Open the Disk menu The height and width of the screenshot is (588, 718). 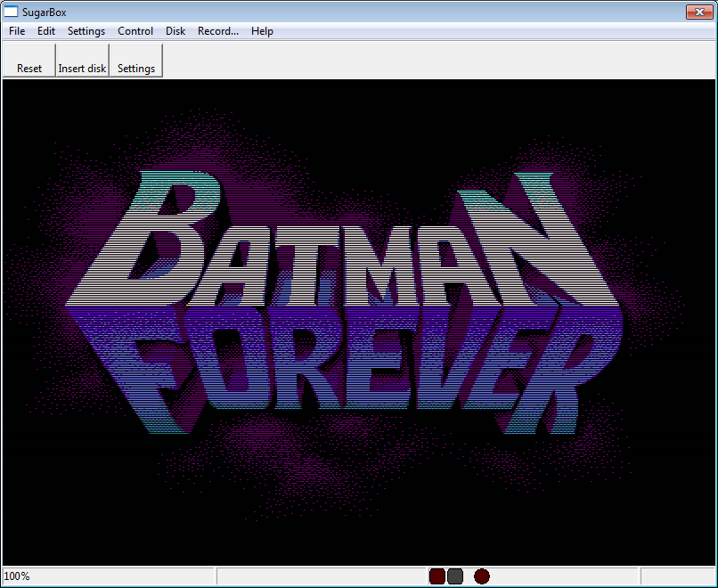(x=175, y=31)
